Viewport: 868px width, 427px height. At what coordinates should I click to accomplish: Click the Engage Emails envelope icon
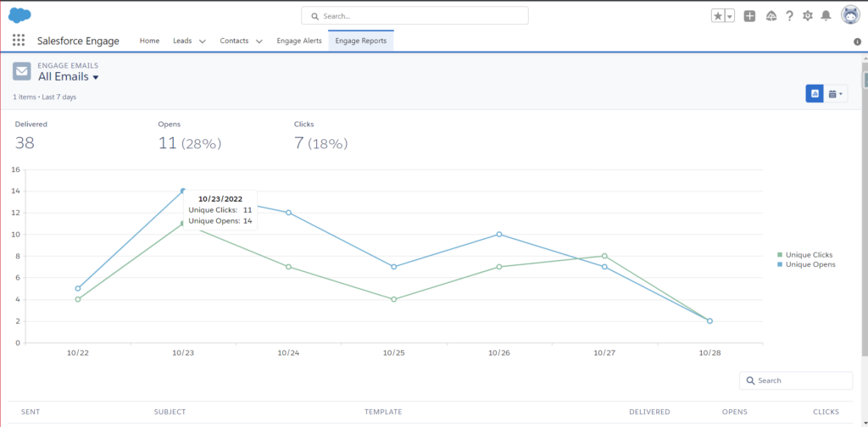pyautogui.click(x=21, y=71)
